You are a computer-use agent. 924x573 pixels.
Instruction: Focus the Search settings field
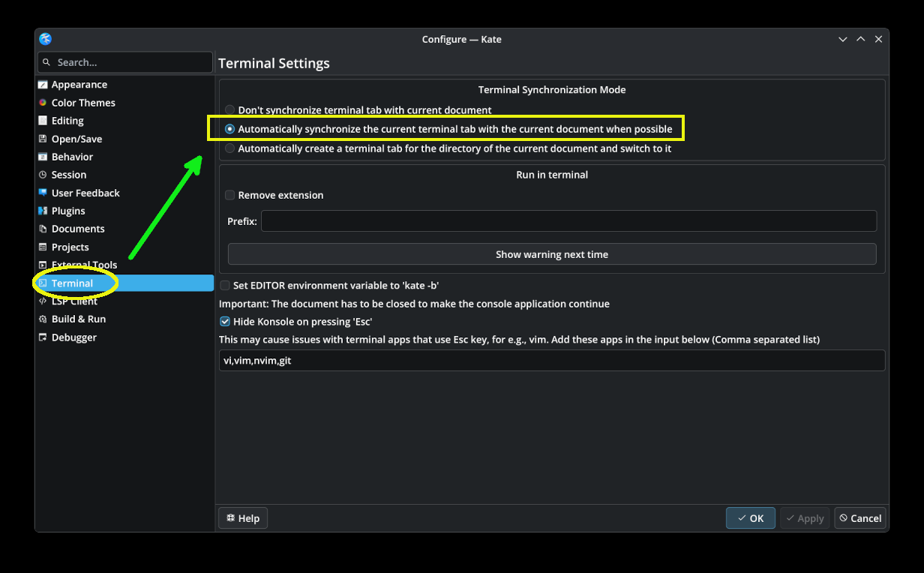click(x=125, y=62)
